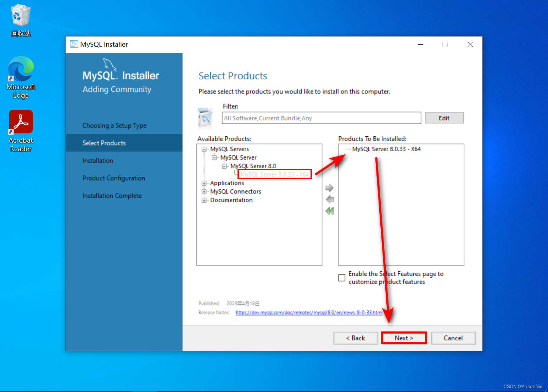Select the MySQL Server tree label
The width and height of the screenshot is (548, 392).
(238, 158)
